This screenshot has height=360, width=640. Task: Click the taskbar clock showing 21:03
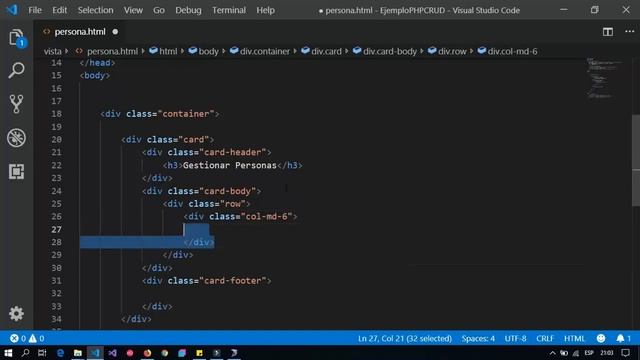607,353
